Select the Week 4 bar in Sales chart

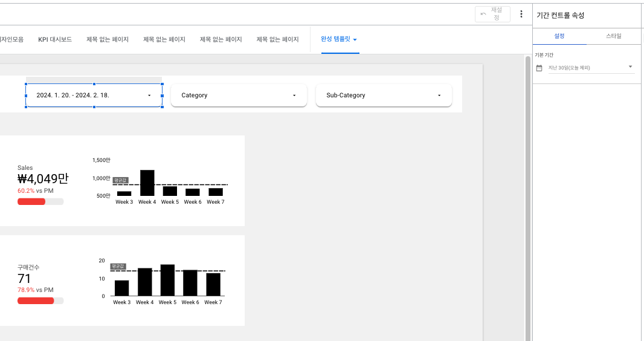[x=147, y=183]
